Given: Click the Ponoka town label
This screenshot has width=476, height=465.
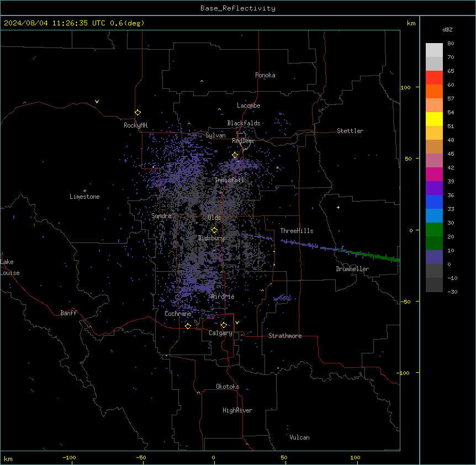Looking at the screenshot, I should coord(265,75).
